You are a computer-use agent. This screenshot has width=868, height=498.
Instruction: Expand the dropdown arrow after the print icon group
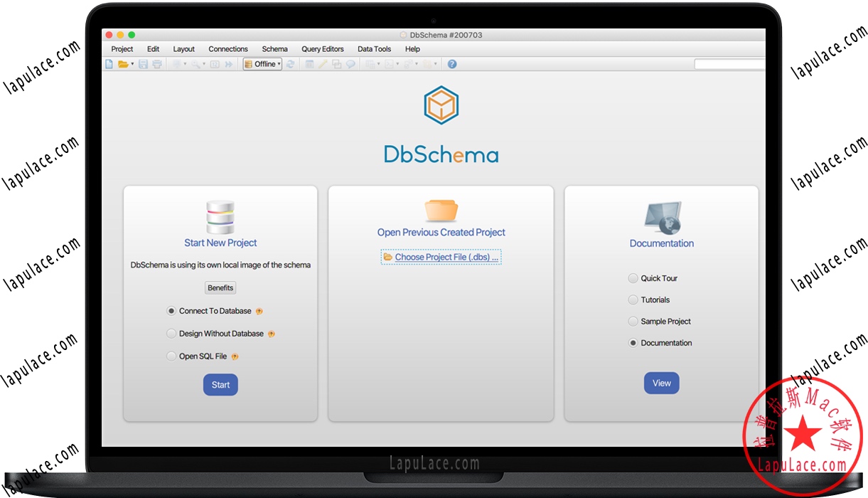tap(185, 64)
